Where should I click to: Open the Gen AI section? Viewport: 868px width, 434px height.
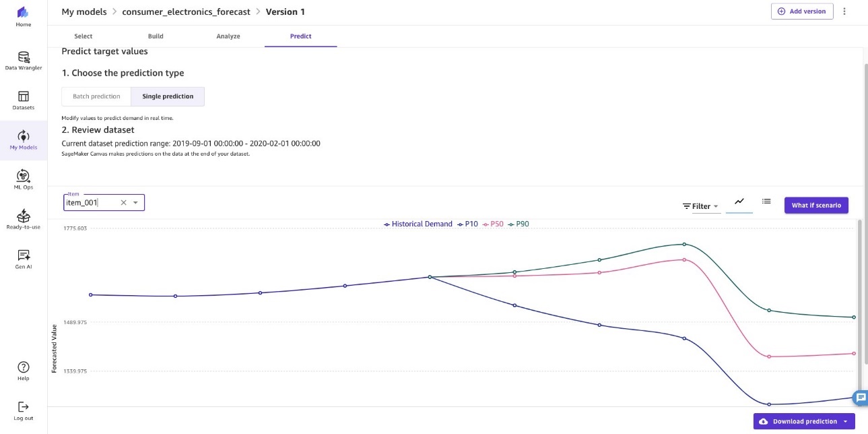[x=24, y=260]
